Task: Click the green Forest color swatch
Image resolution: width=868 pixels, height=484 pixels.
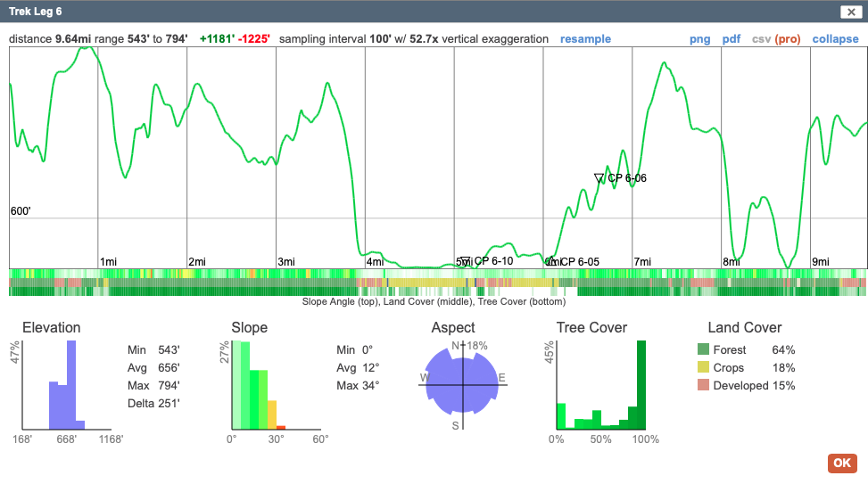Action: click(702, 350)
